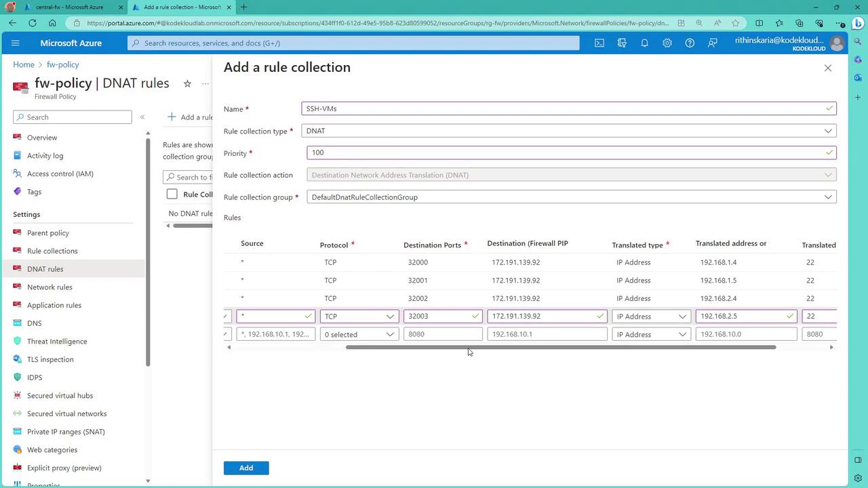
Task: Open Network rules in the sidebar
Action: pos(50,287)
